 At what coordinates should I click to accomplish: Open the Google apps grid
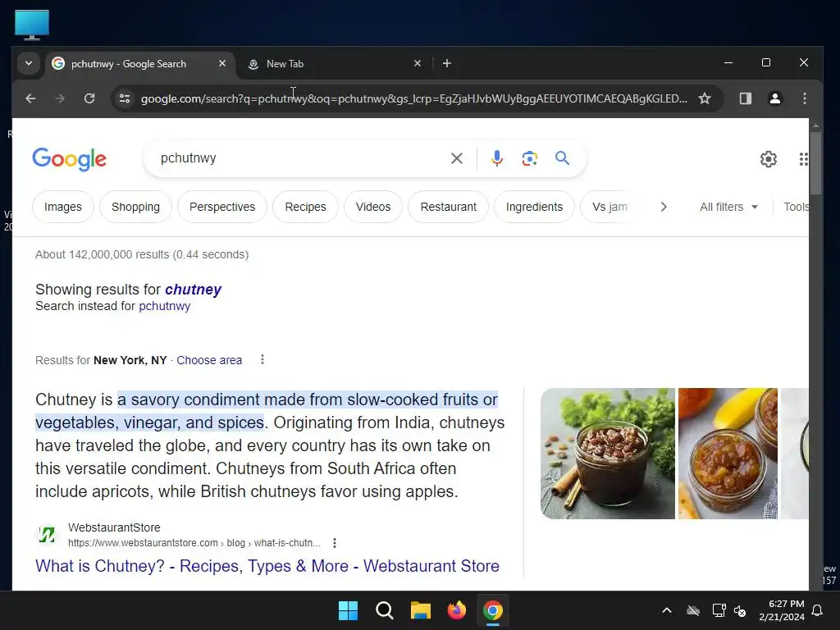pos(803,159)
